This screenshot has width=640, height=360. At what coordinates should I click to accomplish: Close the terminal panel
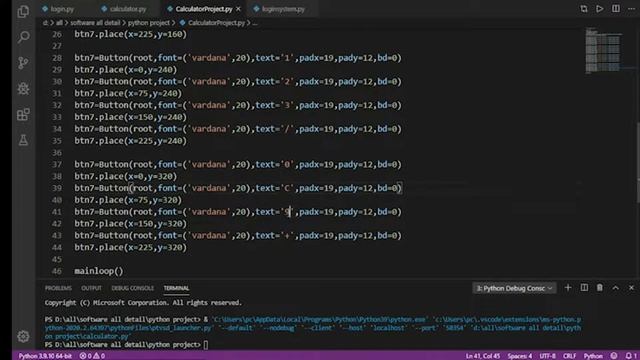[631, 288]
